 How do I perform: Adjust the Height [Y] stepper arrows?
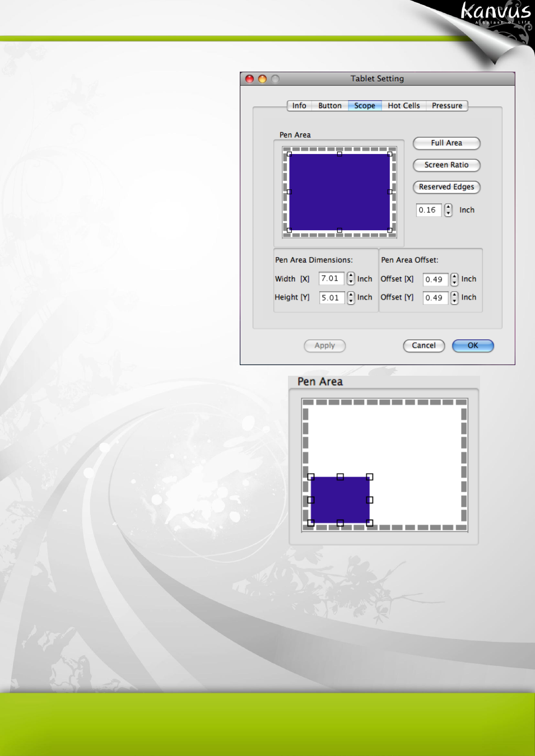pos(351,297)
